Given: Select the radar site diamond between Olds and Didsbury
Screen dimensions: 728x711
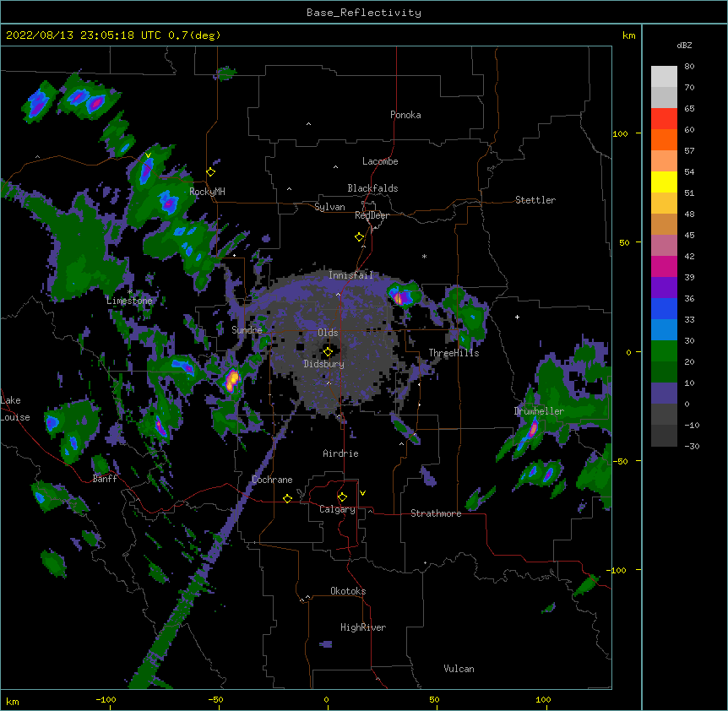Looking at the screenshot, I should 328,352.
